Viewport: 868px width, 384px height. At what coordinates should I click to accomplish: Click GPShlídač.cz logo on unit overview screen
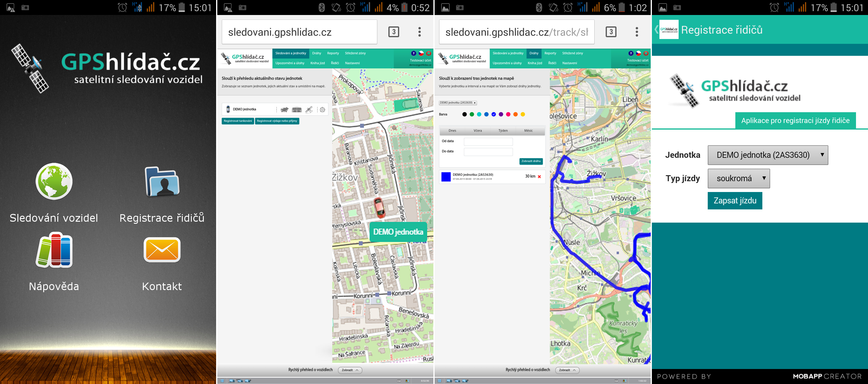point(245,58)
